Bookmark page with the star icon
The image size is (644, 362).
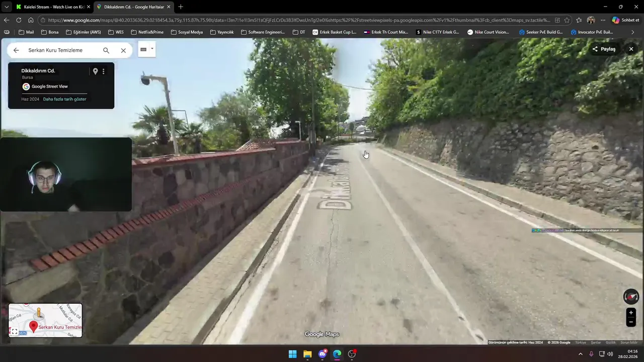point(567,20)
